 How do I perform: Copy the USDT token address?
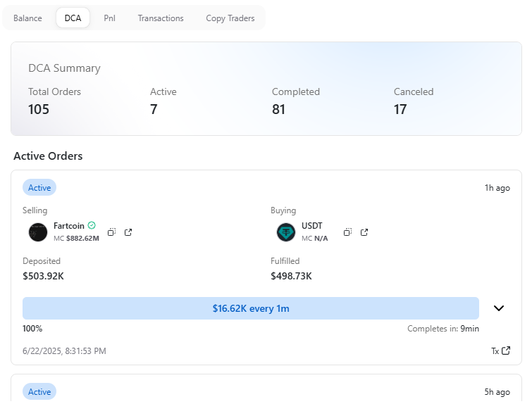point(347,232)
